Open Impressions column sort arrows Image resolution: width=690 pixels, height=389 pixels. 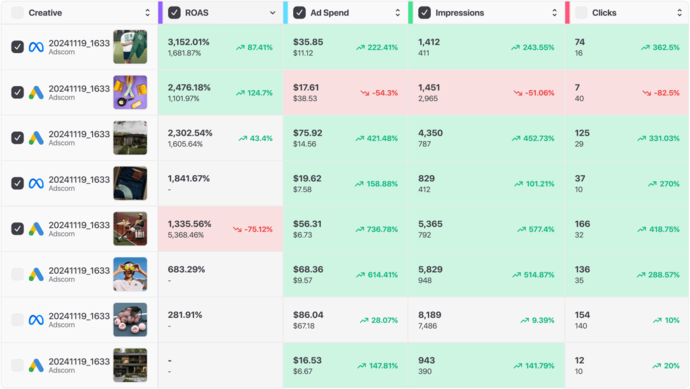[554, 13]
